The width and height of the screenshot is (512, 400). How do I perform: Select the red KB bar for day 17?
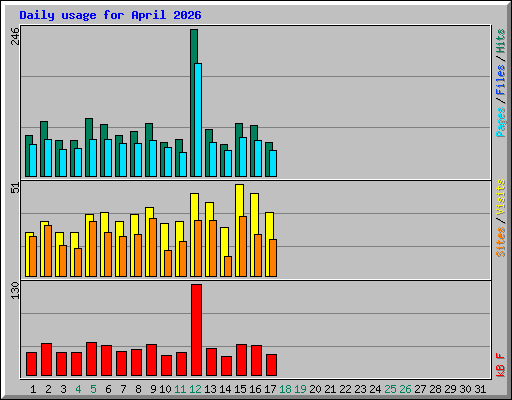271,365
